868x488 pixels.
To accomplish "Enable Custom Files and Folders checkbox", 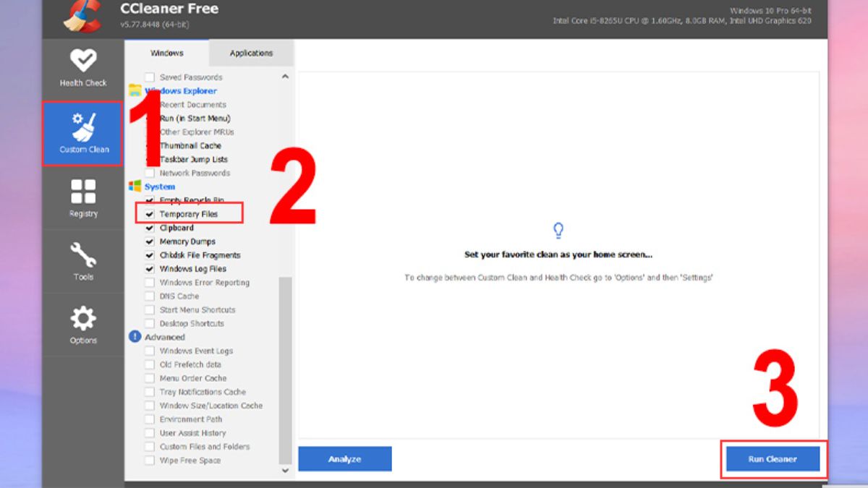I will click(x=150, y=447).
